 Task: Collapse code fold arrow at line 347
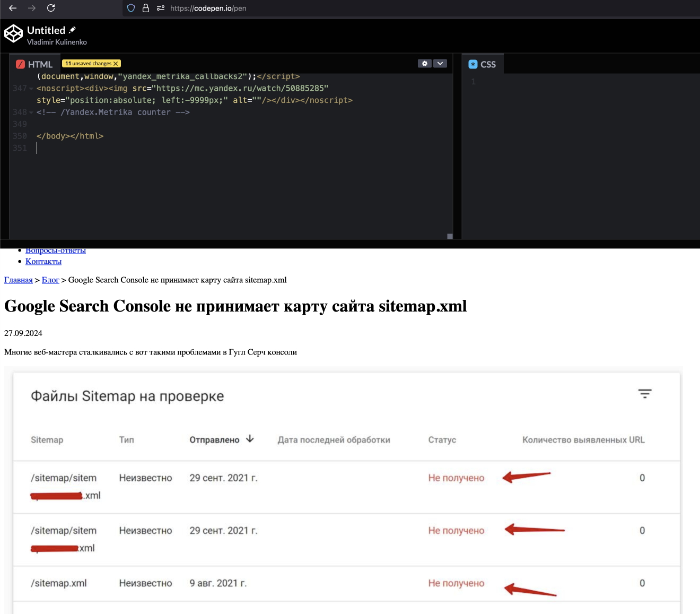(x=31, y=89)
